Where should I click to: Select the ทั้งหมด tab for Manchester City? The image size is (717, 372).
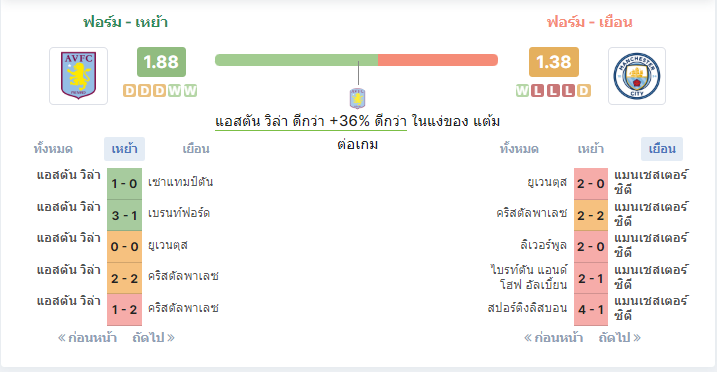coord(519,149)
